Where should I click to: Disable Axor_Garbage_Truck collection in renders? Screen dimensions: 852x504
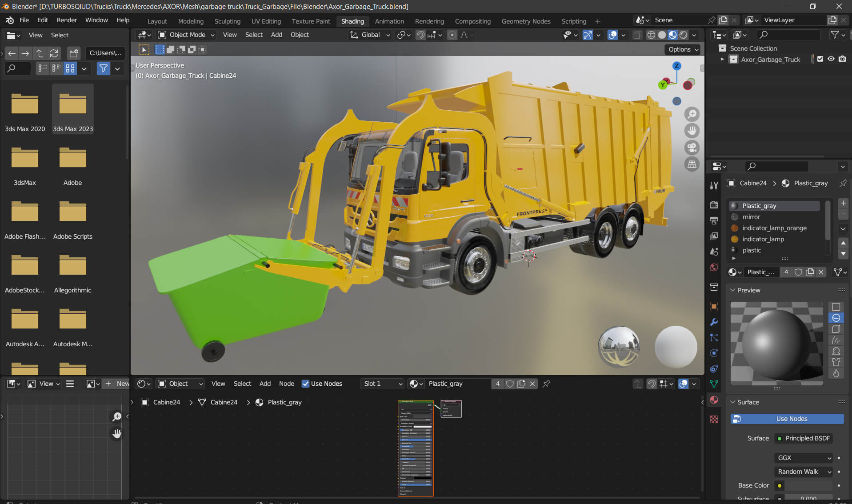pos(842,59)
